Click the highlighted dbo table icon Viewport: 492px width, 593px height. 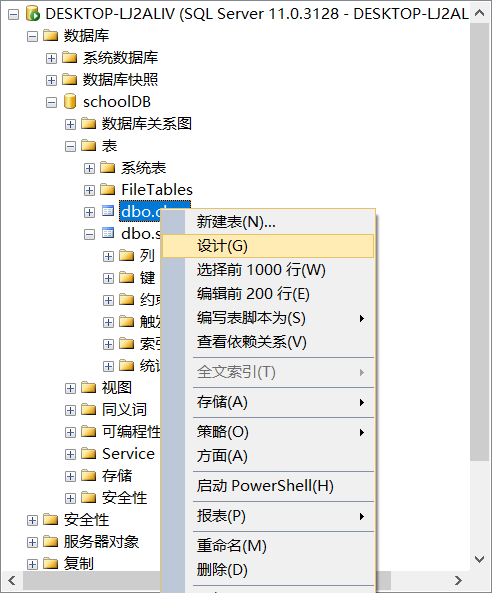point(108,211)
